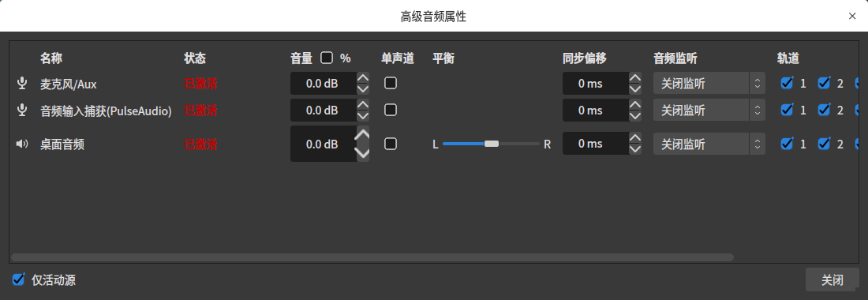Click the 桌面音频 sync offset 0 ms field
The width and height of the screenshot is (868, 300).
coord(596,144)
